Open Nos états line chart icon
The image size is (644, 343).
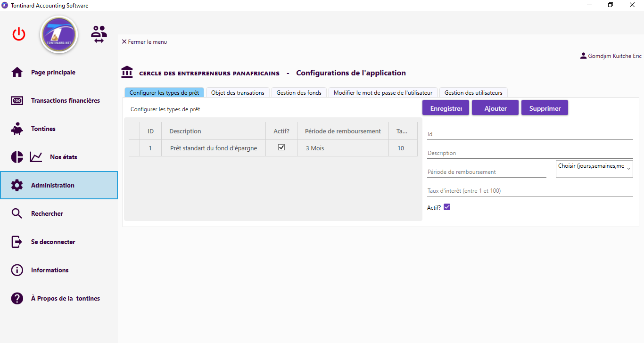click(x=36, y=157)
